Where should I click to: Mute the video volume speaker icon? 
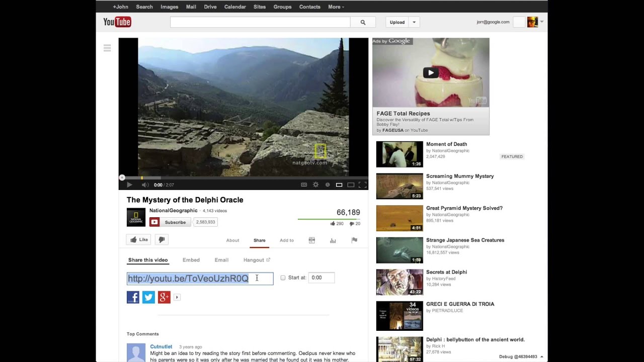pos(145,185)
